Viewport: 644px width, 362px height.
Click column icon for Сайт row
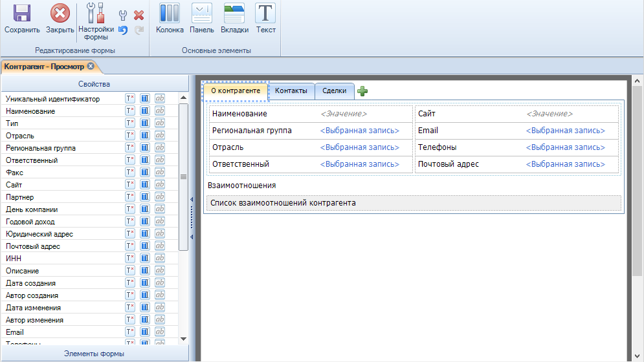click(145, 185)
